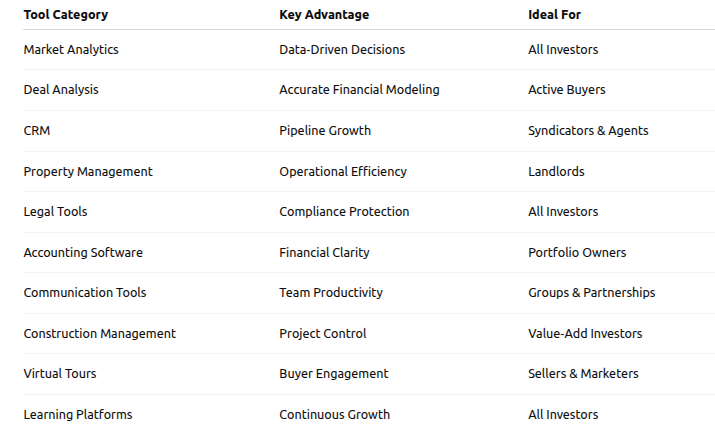Select the Deal Analysis row label
This screenshot has height=438, width=715.
click(61, 90)
